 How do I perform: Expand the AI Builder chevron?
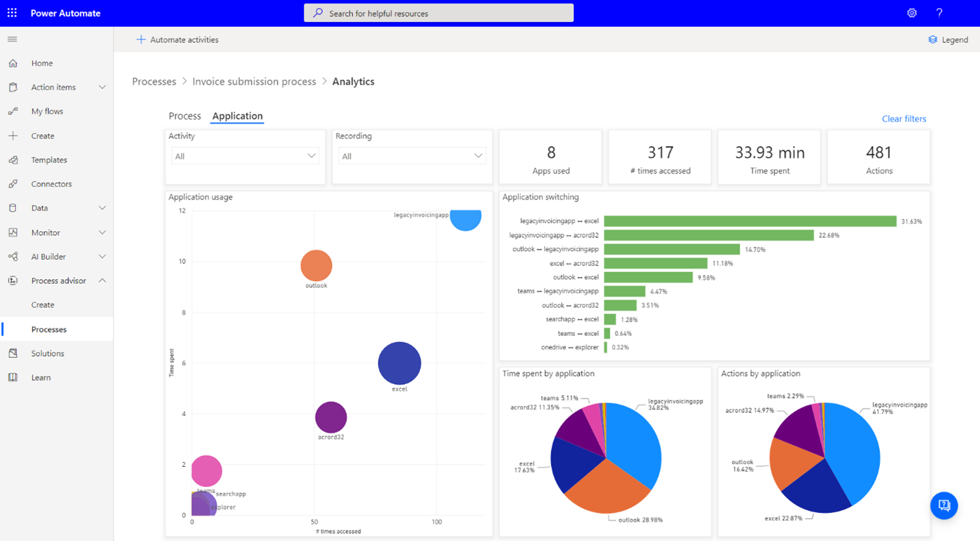102,256
